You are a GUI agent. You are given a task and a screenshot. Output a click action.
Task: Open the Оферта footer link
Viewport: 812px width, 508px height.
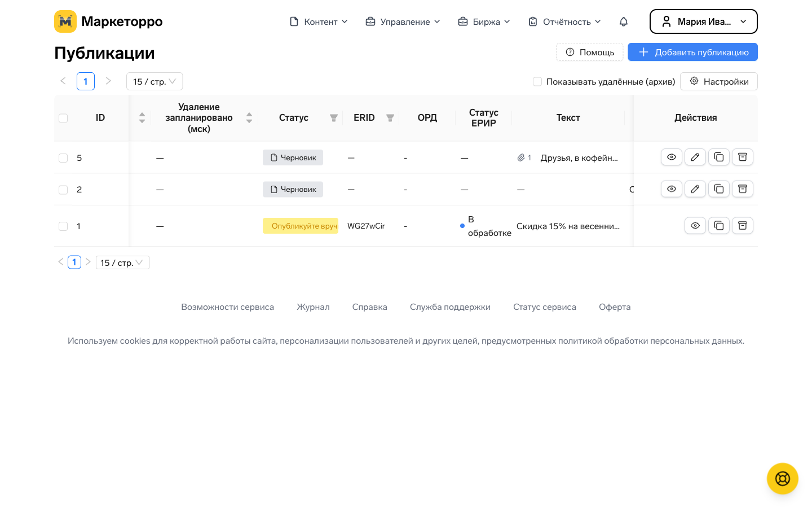pos(615,307)
